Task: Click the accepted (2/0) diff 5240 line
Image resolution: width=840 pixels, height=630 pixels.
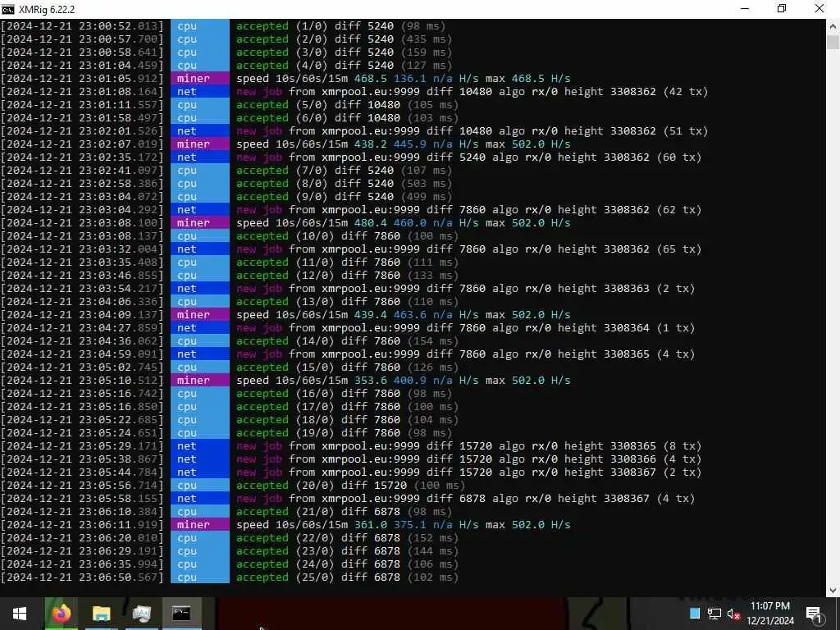Action: [x=226, y=39]
